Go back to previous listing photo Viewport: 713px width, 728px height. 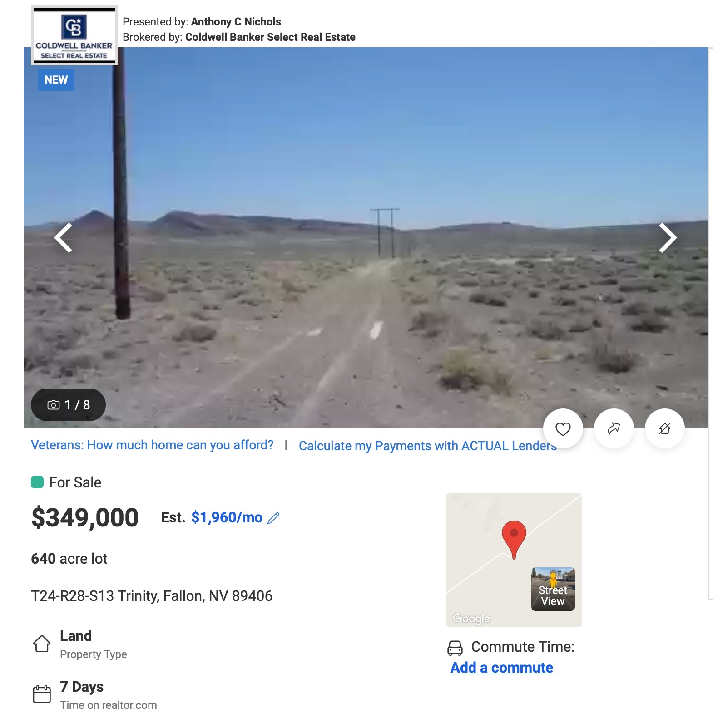tap(64, 238)
